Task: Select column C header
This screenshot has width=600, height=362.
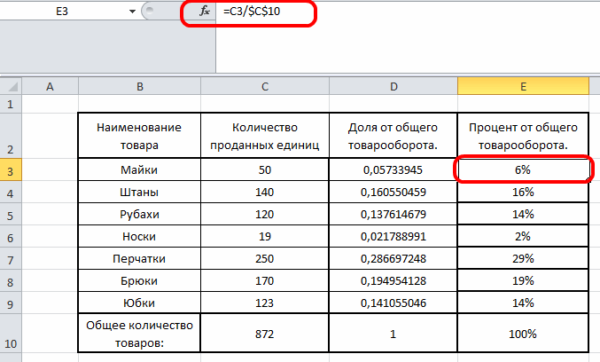Action: (x=265, y=86)
